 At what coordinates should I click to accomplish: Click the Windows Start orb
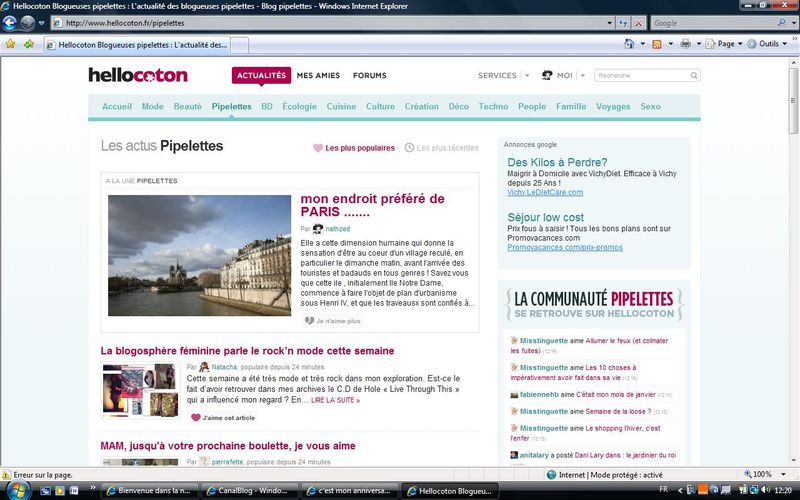pyautogui.click(x=20, y=490)
